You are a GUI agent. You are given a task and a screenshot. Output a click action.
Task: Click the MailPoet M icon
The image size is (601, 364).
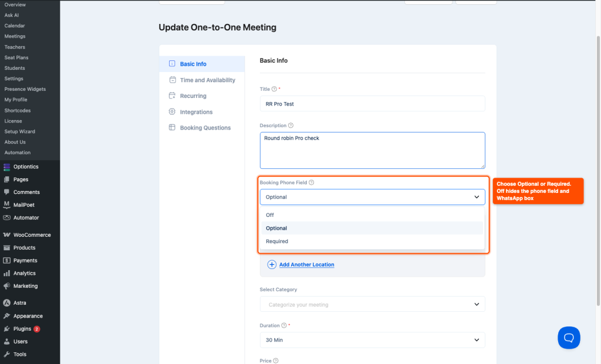[x=6, y=205]
